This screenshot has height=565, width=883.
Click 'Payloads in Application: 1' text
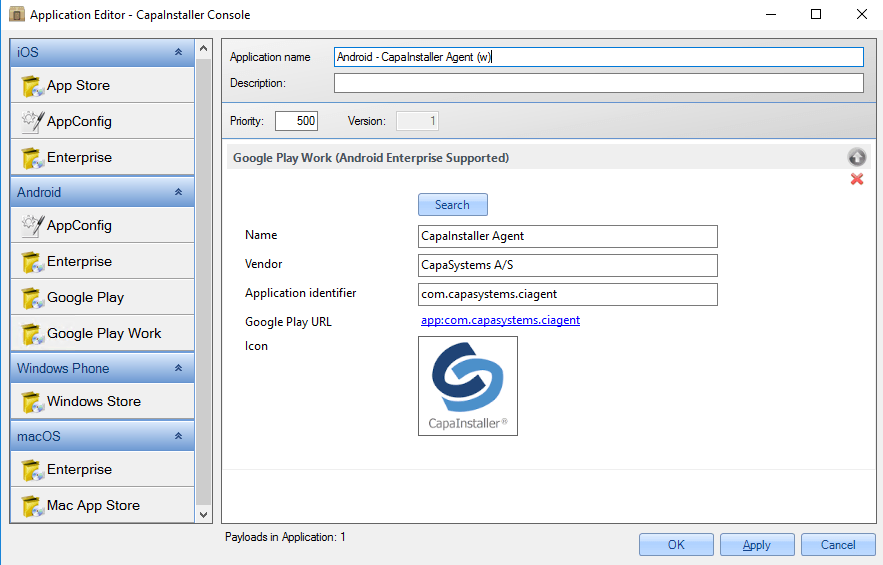click(285, 537)
